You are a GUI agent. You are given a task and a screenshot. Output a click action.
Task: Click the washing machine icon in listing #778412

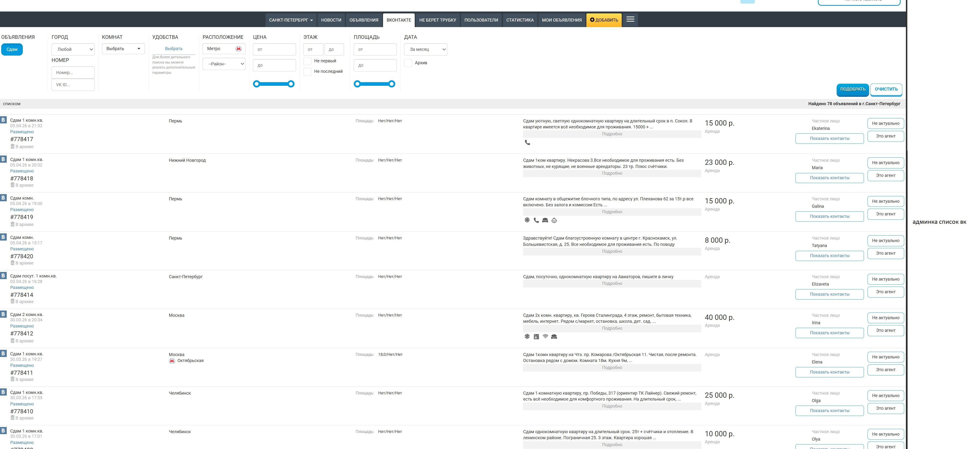click(x=536, y=336)
